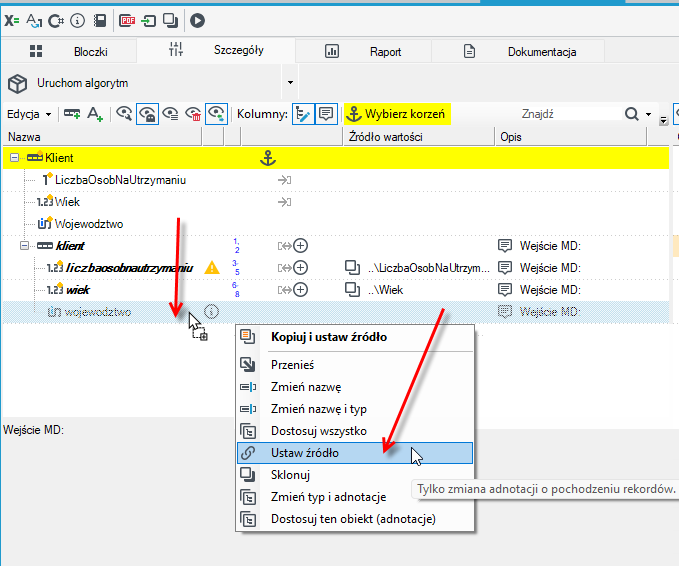
Task: Click the ..\Wiek source value
Action: click(x=385, y=290)
